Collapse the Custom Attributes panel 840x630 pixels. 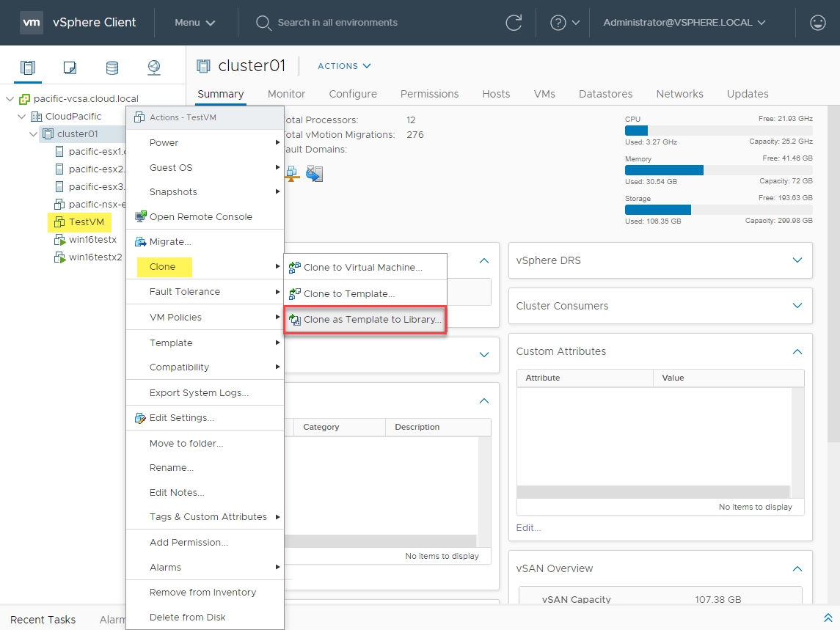[x=797, y=351]
